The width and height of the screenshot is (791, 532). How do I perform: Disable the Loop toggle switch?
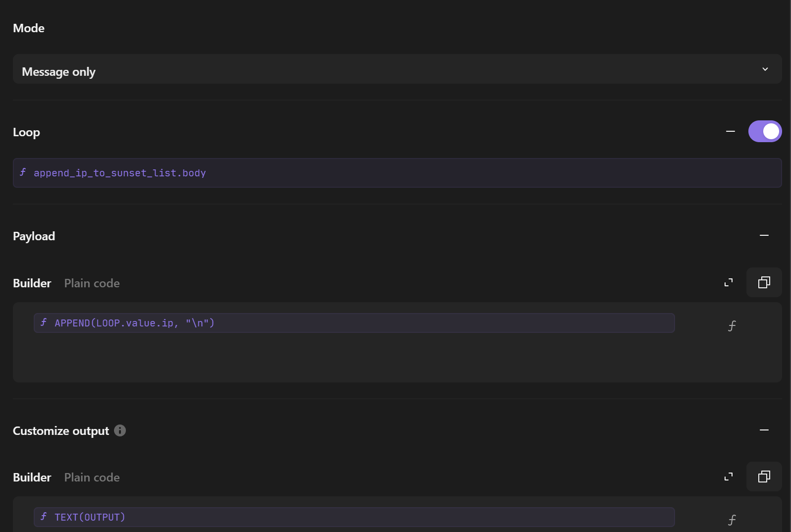765,131
